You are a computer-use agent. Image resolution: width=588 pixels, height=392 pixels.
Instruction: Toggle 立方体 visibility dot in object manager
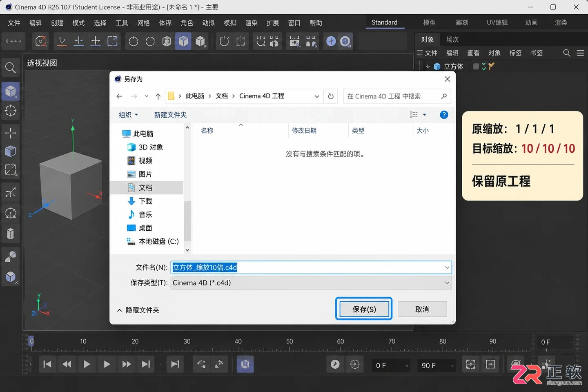tap(476, 66)
